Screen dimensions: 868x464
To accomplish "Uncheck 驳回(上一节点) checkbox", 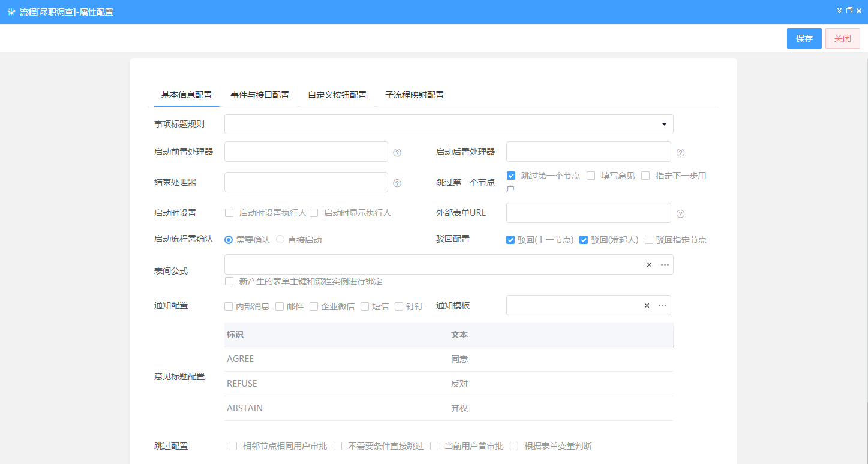I will click(x=510, y=240).
